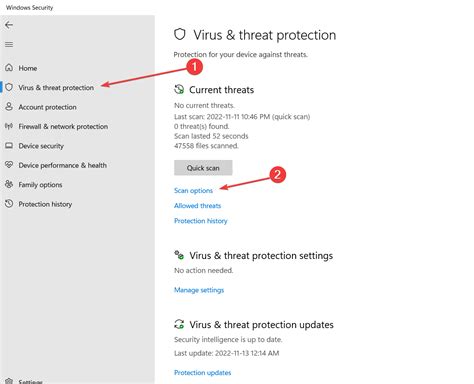Click the Account protection person icon
The height and width of the screenshot is (384, 474).
point(9,107)
